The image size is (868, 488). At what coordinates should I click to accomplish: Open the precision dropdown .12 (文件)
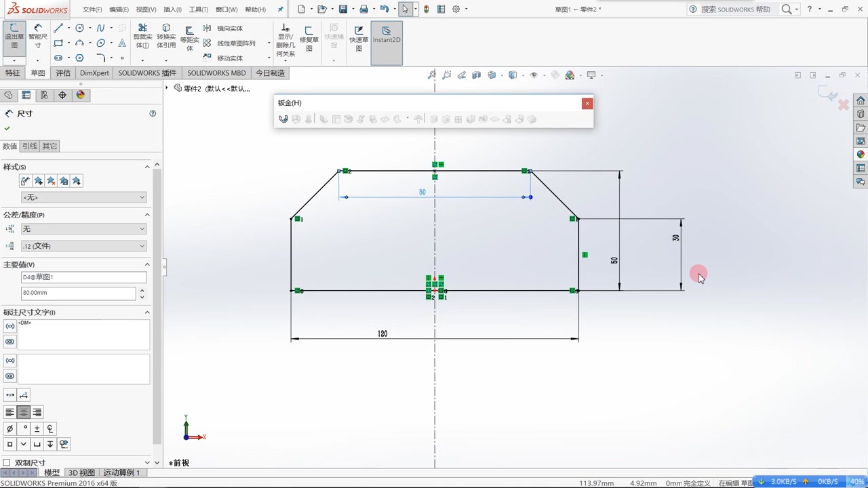pos(84,246)
